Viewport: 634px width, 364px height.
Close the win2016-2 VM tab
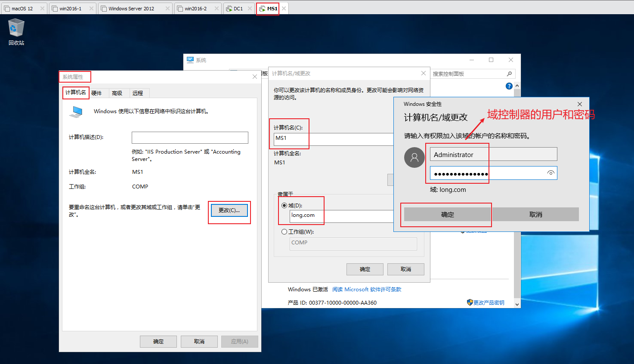216,9
